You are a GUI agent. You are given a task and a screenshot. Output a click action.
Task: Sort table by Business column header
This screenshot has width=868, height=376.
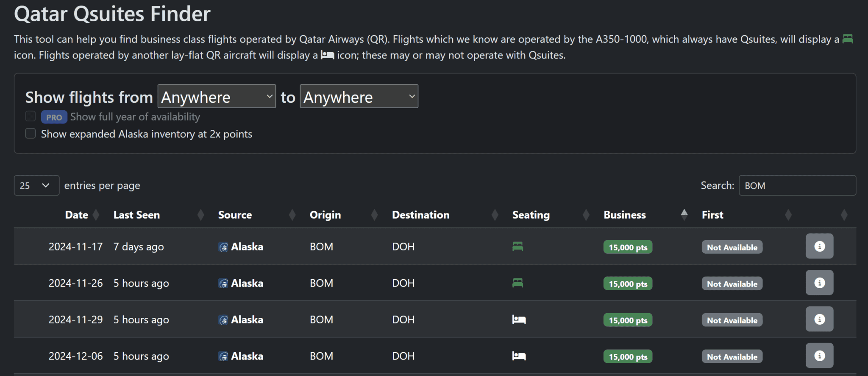coord(624,215)
